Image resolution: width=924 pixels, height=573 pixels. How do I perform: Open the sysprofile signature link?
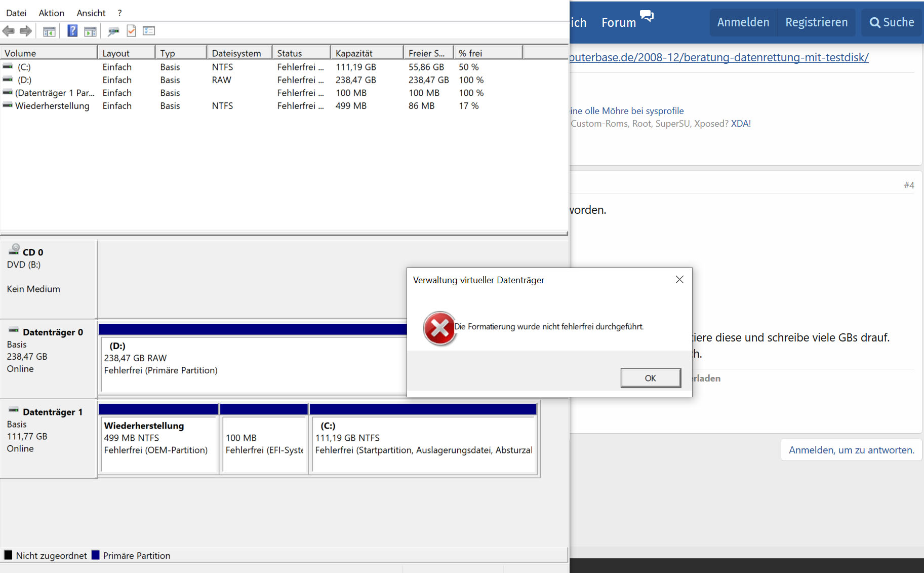[627, 110]
